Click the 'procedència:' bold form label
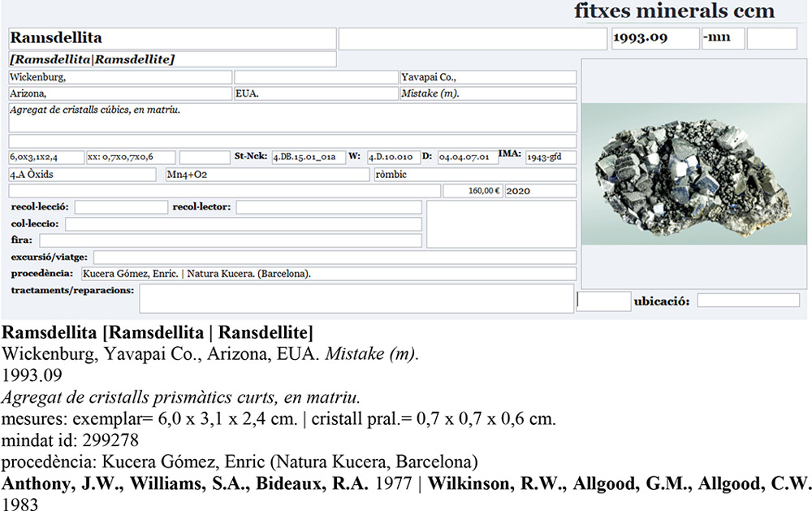 [42, 274]
